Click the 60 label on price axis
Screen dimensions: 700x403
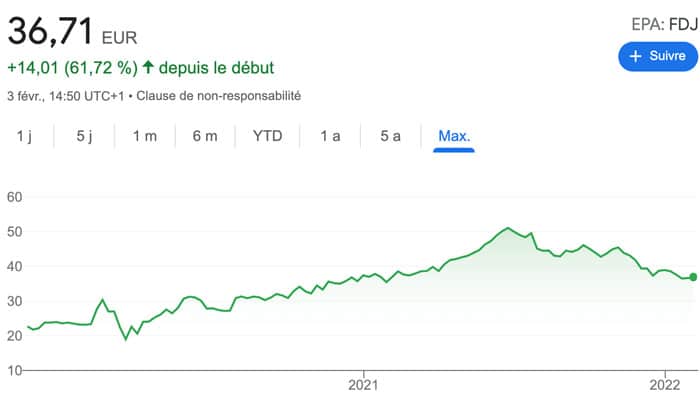pyautogui.click(x=14, y=197)
